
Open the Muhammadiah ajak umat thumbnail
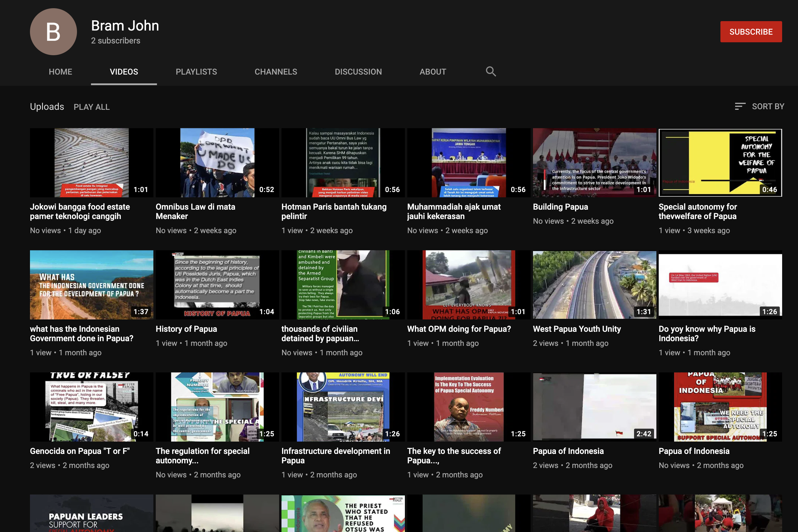(x=469, y=163)
